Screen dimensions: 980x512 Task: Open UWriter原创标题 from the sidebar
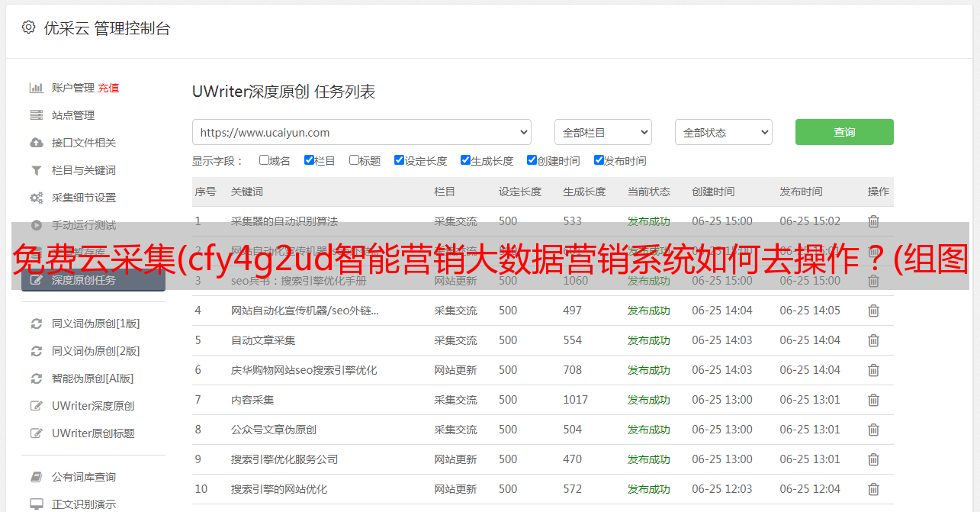tap(93, 433)
